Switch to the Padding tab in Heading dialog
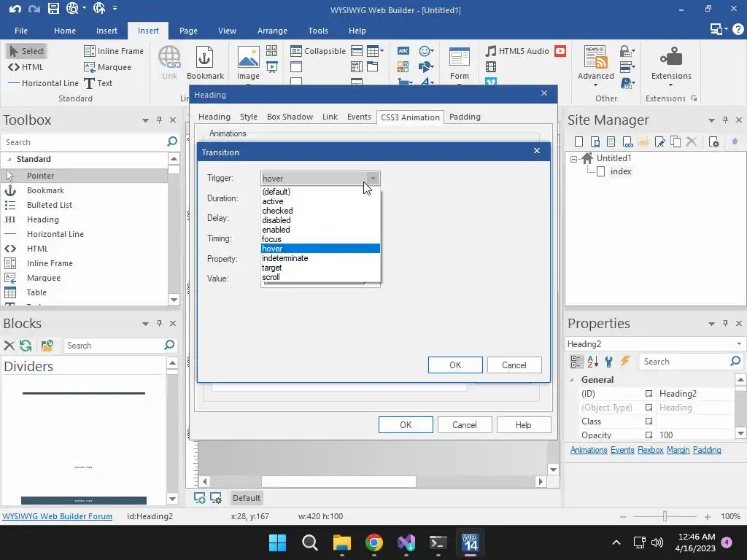Screen dimensions: 747x560 (465, 117)
